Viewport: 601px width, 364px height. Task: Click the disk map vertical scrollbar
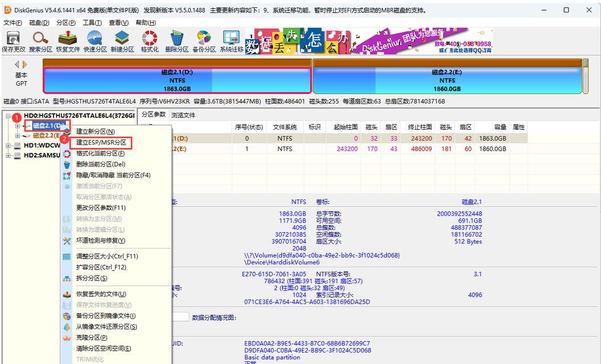[585, 76]
